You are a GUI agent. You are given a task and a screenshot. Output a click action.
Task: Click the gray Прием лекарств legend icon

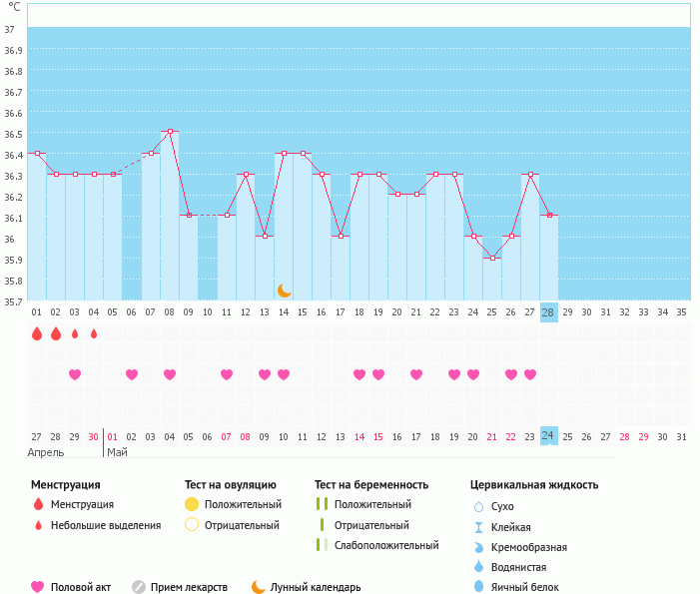(139, 587)
